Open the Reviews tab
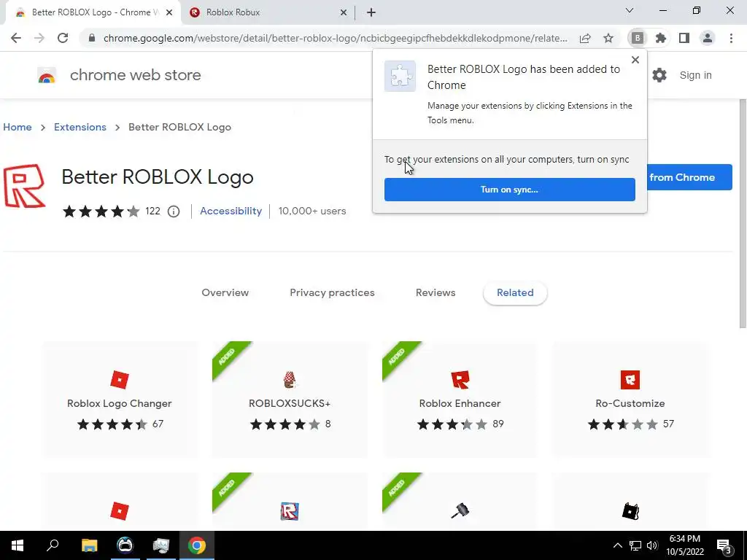 (436, 292)
